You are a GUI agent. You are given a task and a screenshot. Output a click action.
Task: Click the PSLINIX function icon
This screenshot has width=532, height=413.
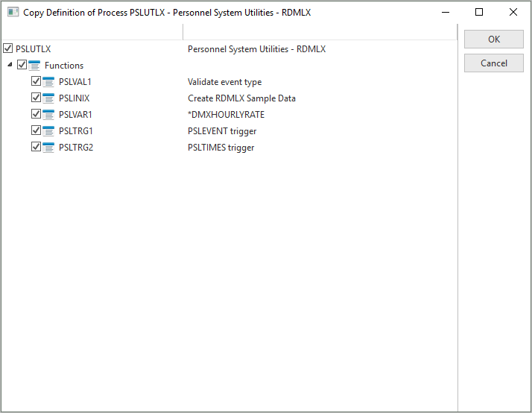(x=48, y=98)
